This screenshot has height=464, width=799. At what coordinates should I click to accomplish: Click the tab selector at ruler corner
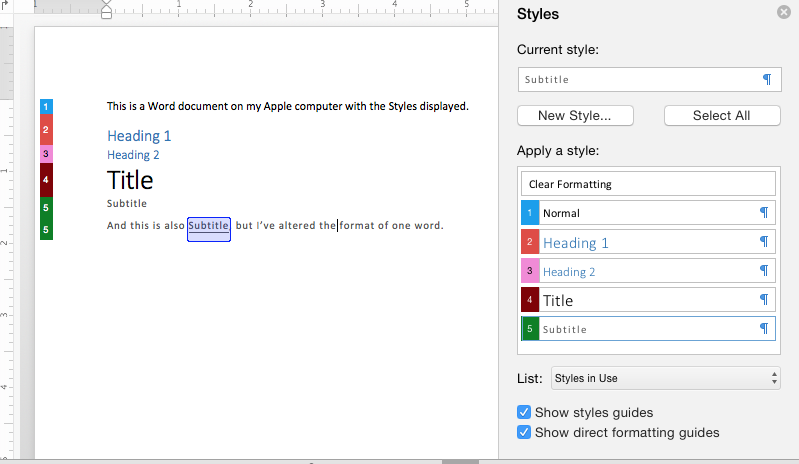[x=6, y=5]
